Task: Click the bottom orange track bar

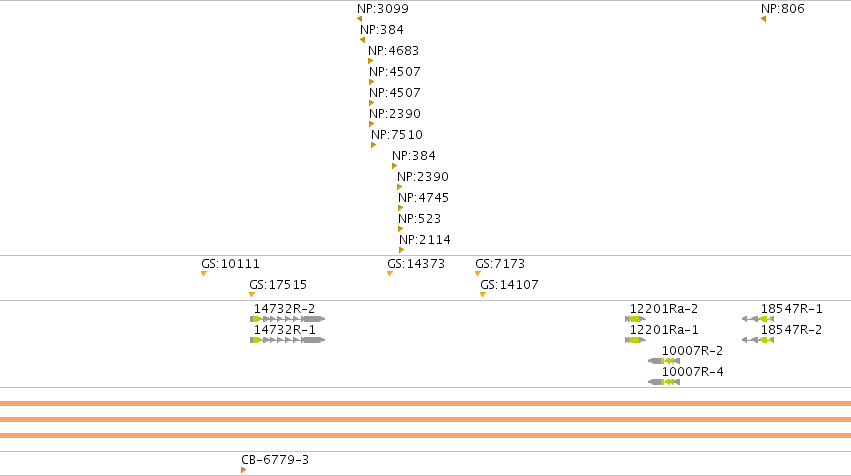Action: click(426, 435)
